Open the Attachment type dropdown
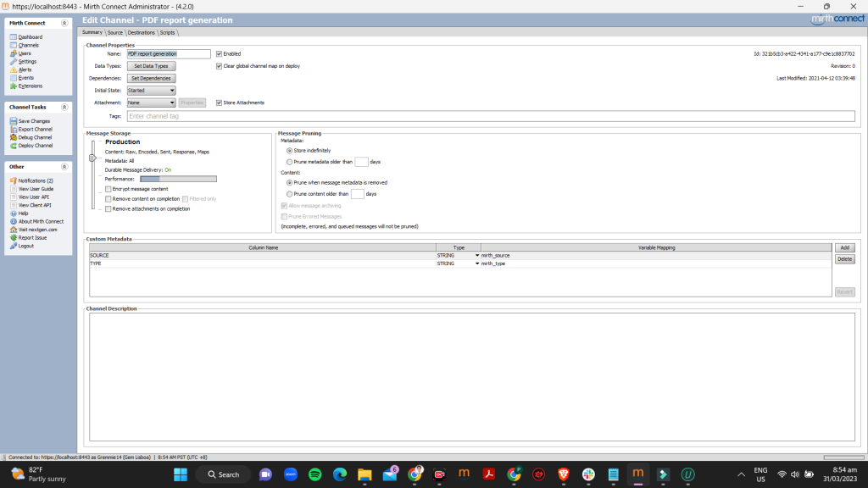Screen dimensions: 868x488 coord(151,103)
